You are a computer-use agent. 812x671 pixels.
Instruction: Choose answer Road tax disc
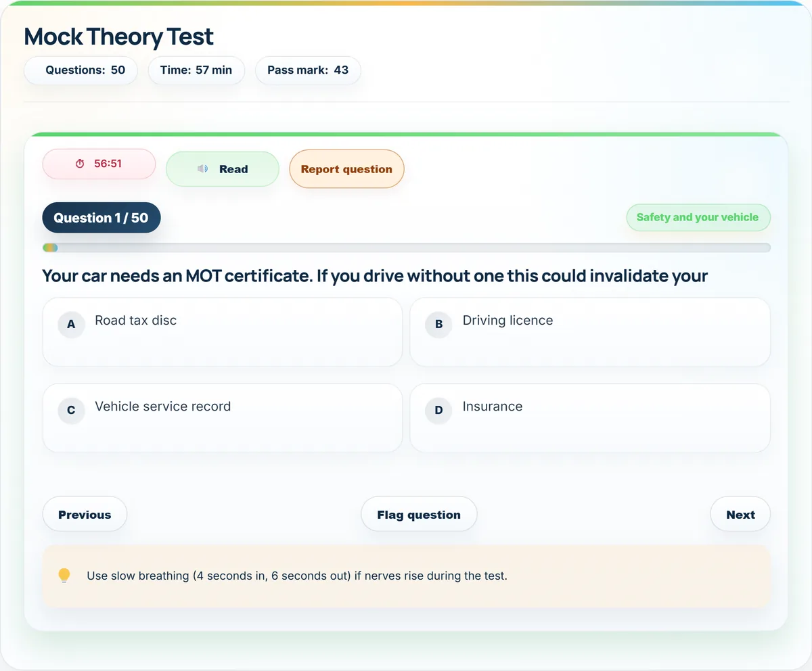pos(223,332)
